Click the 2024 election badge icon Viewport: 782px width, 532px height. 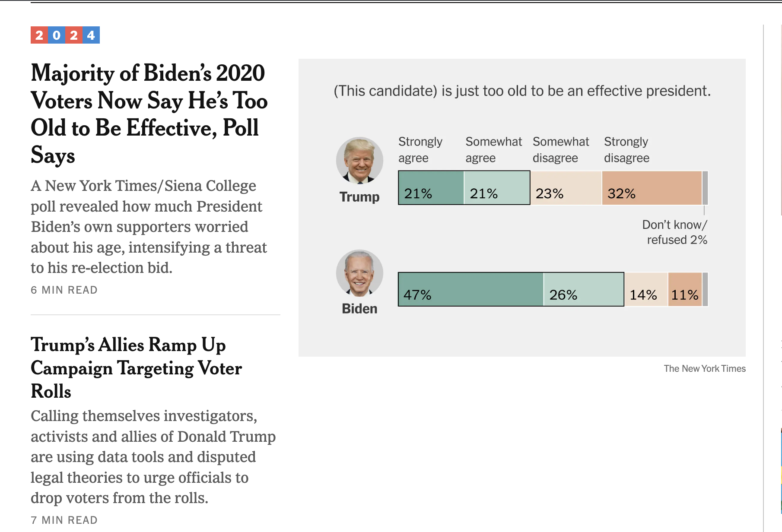click(65, 35)
